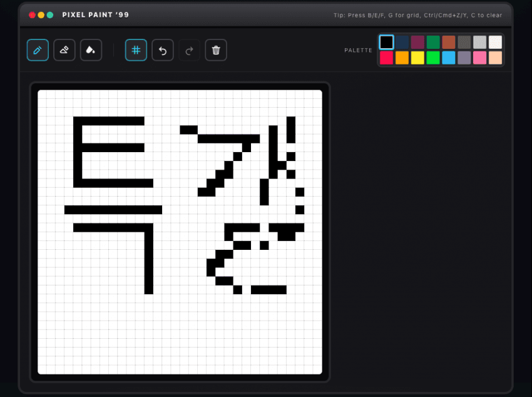Image resolution: width=532 pixels, height=397 pixels.
Task: Click the red close window dot
Action: click(32, 15)
